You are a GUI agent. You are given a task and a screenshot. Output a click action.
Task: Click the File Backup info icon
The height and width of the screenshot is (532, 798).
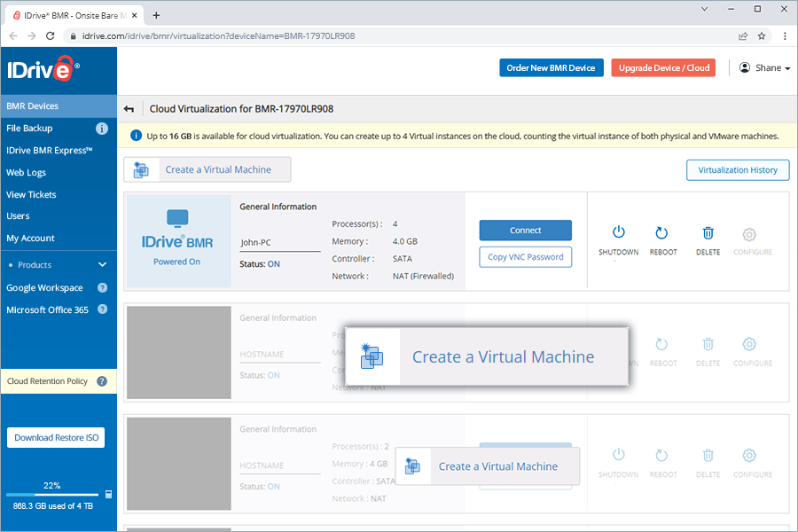tap(102, 129)
